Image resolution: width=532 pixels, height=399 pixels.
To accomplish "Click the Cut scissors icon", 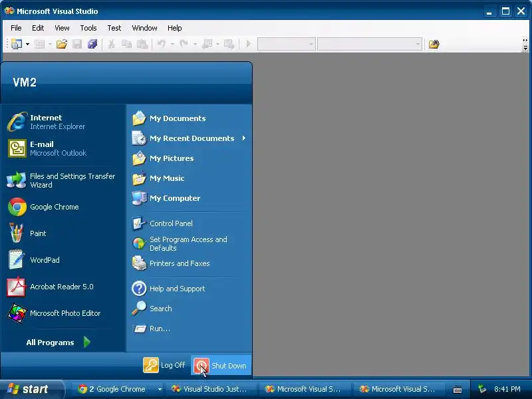I will 111,44.
